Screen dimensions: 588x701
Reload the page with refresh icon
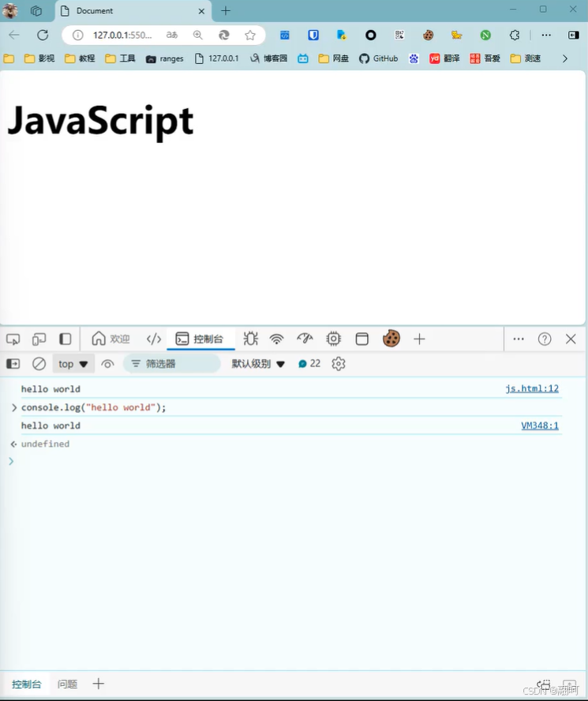point(43,35)
